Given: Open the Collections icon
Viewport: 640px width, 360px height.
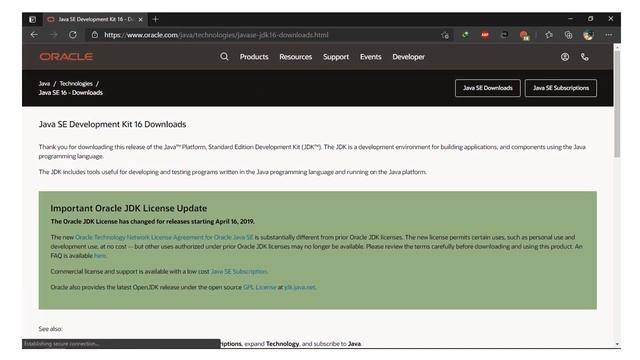Looking at the screenshot, I should tap(569, 35).
